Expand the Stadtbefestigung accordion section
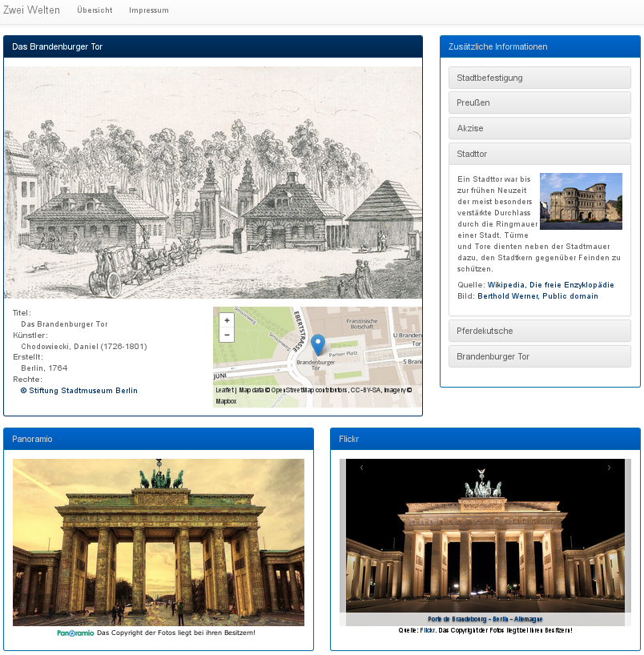Image resolution: width=644 pixels, height=655 pixels. (539, 78)
